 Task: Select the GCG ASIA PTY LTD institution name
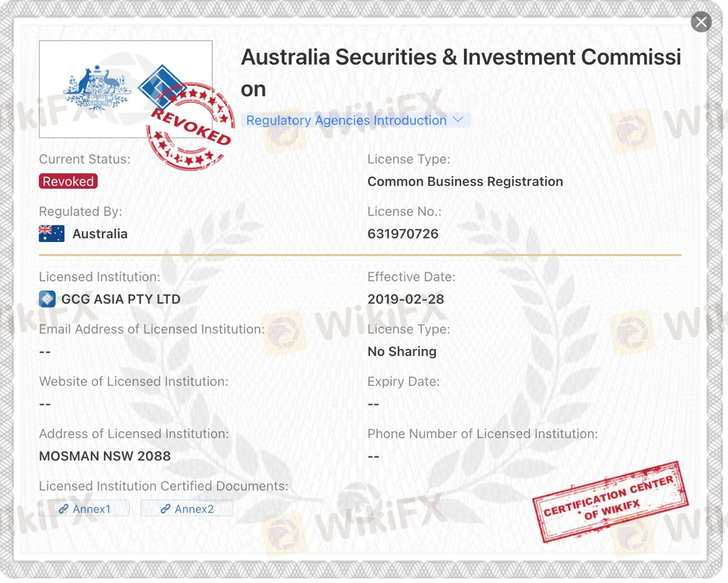click(x=121, y=299)
